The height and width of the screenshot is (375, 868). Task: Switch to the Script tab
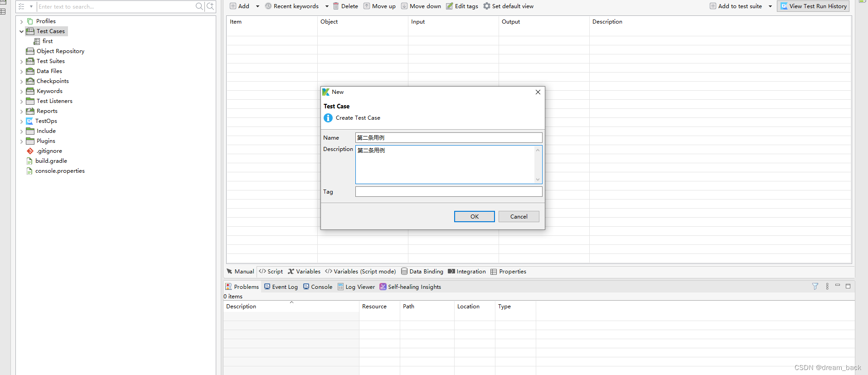271,272
